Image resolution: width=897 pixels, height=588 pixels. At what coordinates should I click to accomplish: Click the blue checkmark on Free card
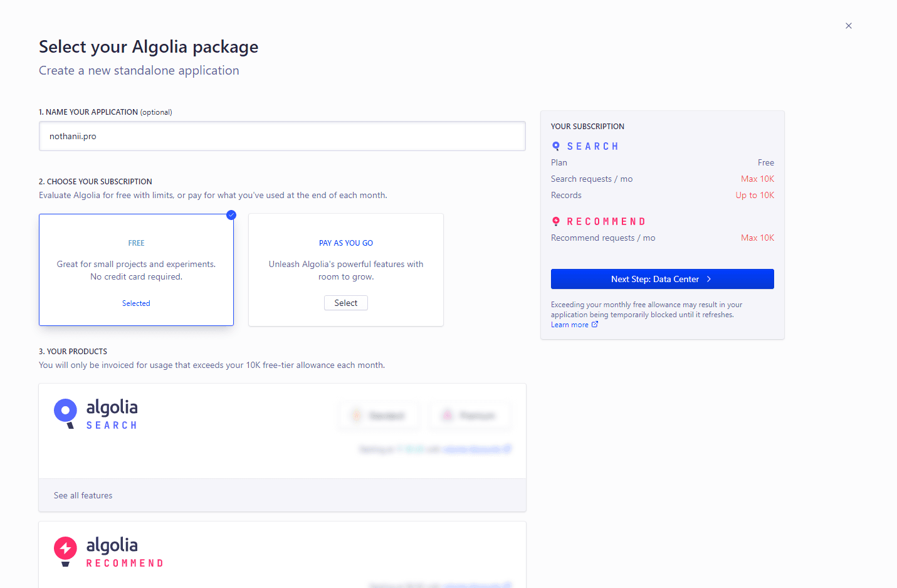click(231, 215)
